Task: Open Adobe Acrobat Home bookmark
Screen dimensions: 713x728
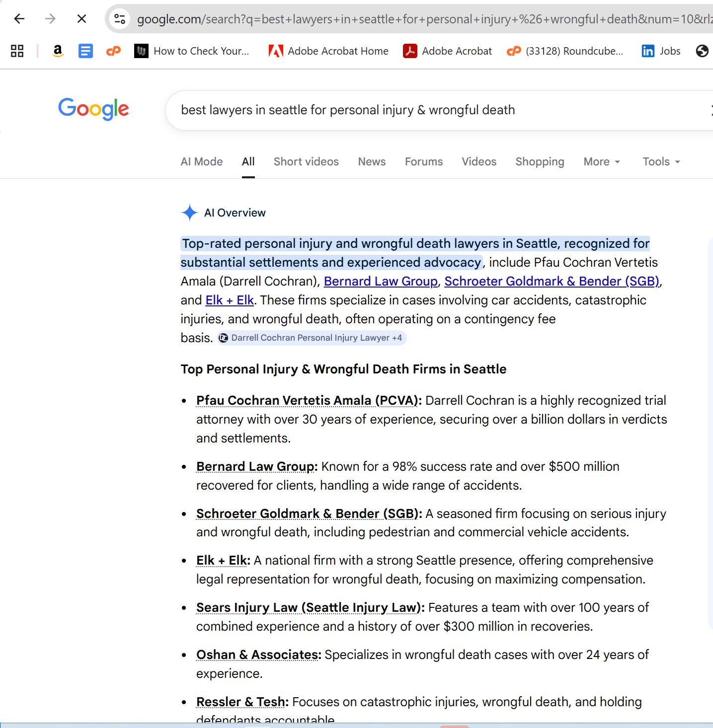Action: 328,51
